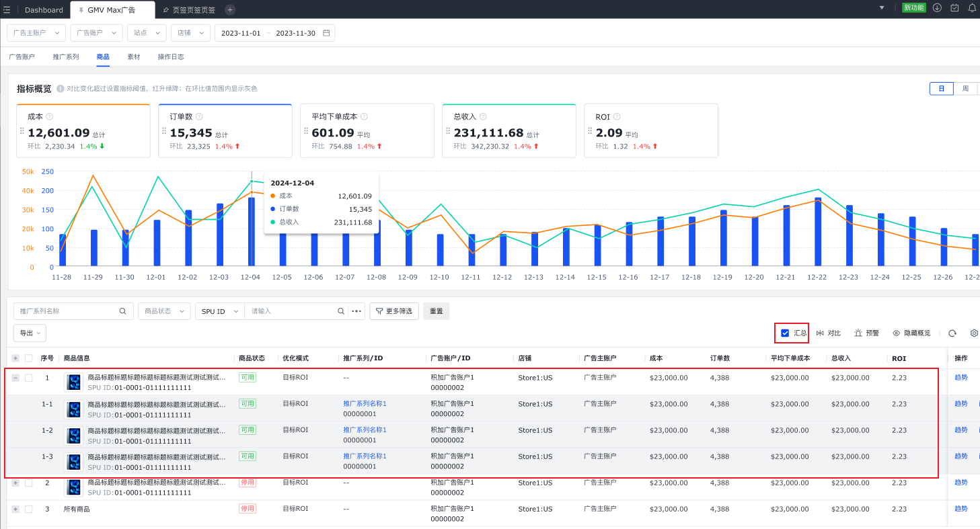Switch to the 推广系列 tab
The image size is (980, 529).
pyautogui.click(x=66, y=57)
